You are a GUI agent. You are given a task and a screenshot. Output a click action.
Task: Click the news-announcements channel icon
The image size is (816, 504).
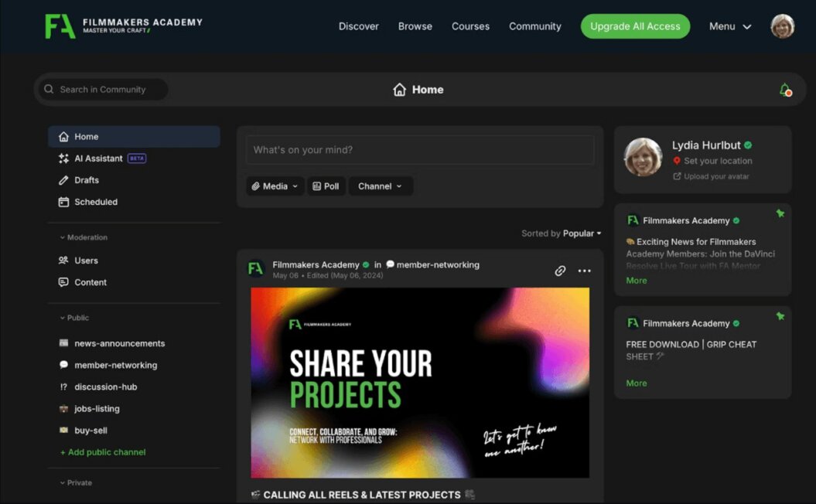pyautogui.click(x=63, y=343)
